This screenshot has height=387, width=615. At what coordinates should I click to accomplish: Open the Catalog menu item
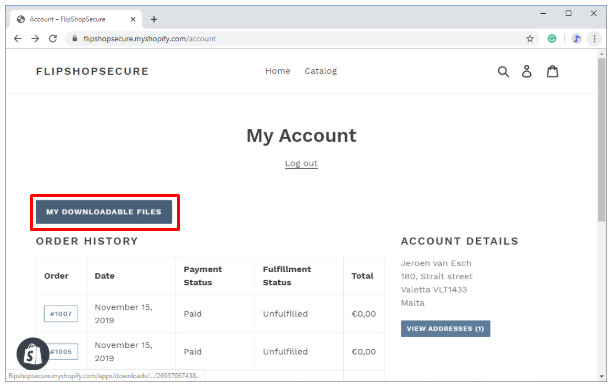pos(321,71)
